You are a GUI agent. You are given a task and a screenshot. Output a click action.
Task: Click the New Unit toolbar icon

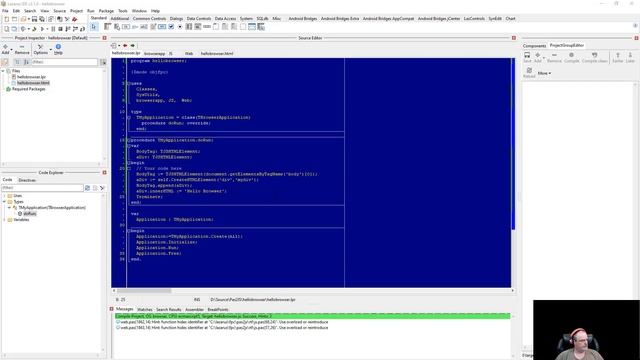click(x=7, y=19)
